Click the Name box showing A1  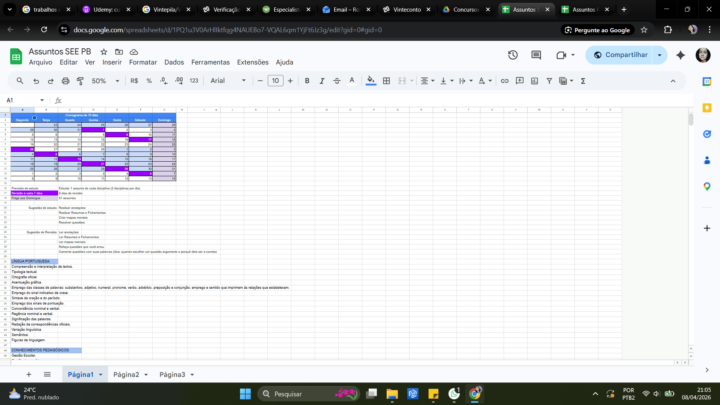pos(20,100)
